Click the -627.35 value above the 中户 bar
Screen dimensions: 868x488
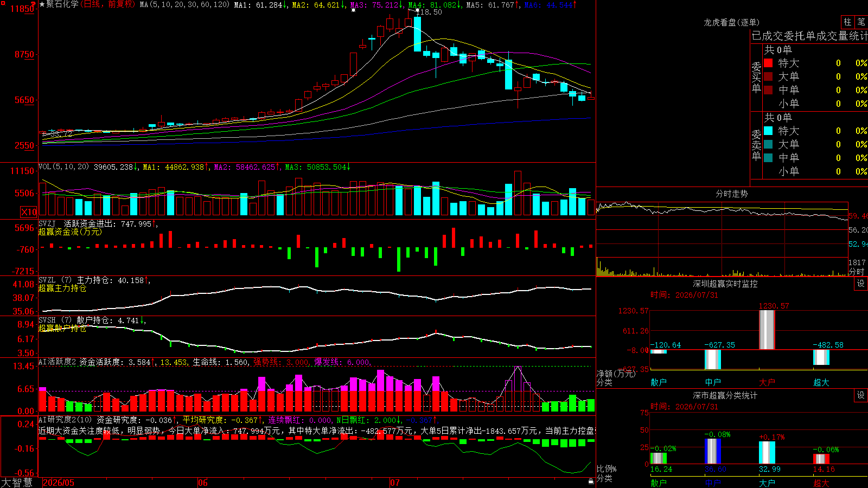pos(719,345)
